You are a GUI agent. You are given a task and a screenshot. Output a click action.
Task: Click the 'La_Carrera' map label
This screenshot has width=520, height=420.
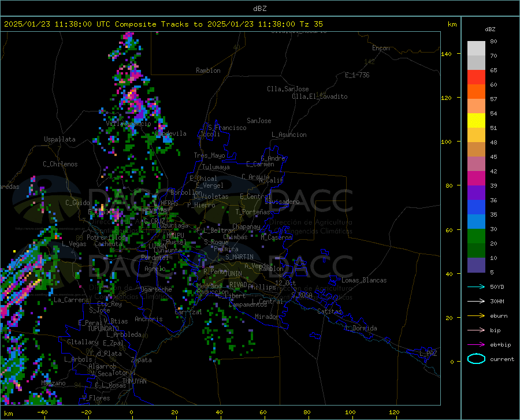[x=71, y=300]
